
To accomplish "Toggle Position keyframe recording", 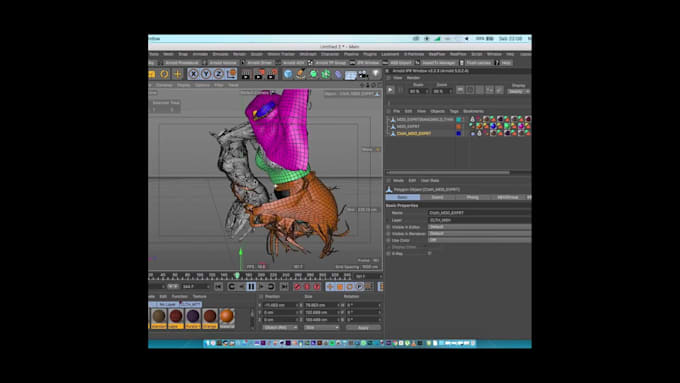I will pyautogui.click(x=330, y=286).
